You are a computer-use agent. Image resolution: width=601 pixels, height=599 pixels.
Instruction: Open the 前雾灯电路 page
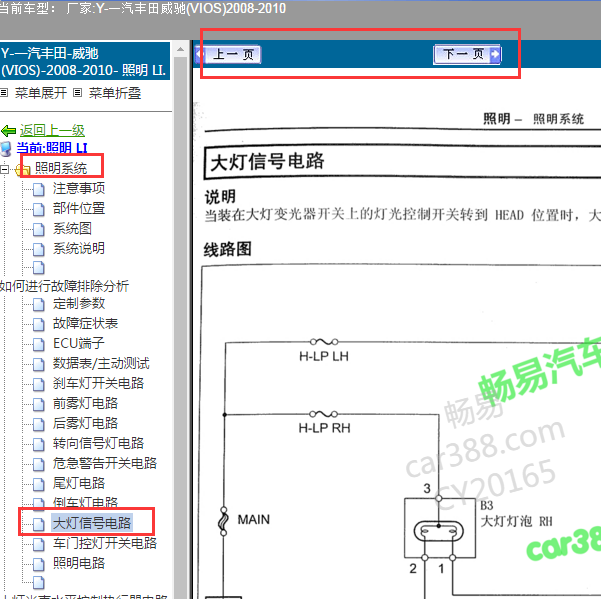click(x=85, y=403)
